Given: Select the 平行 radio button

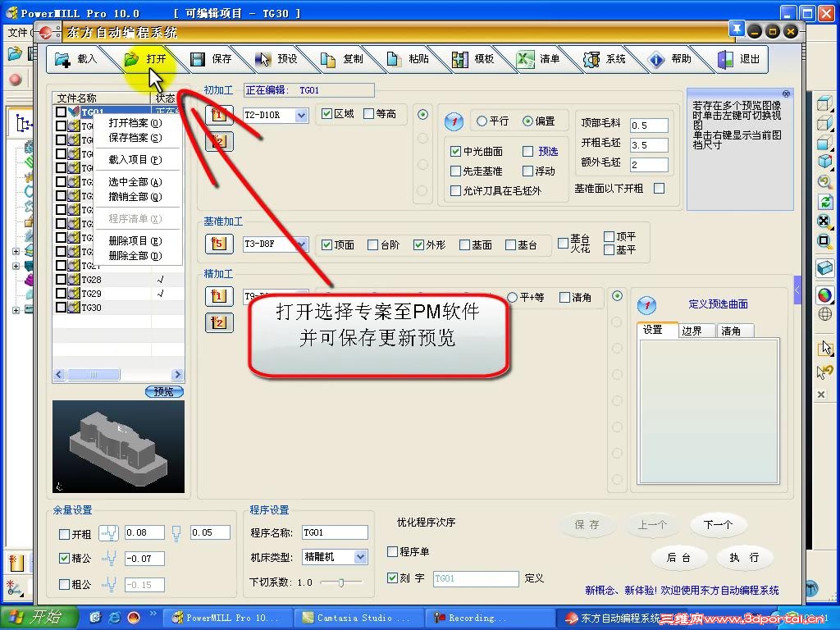Looking at the screenshot, I should point(482,121).
